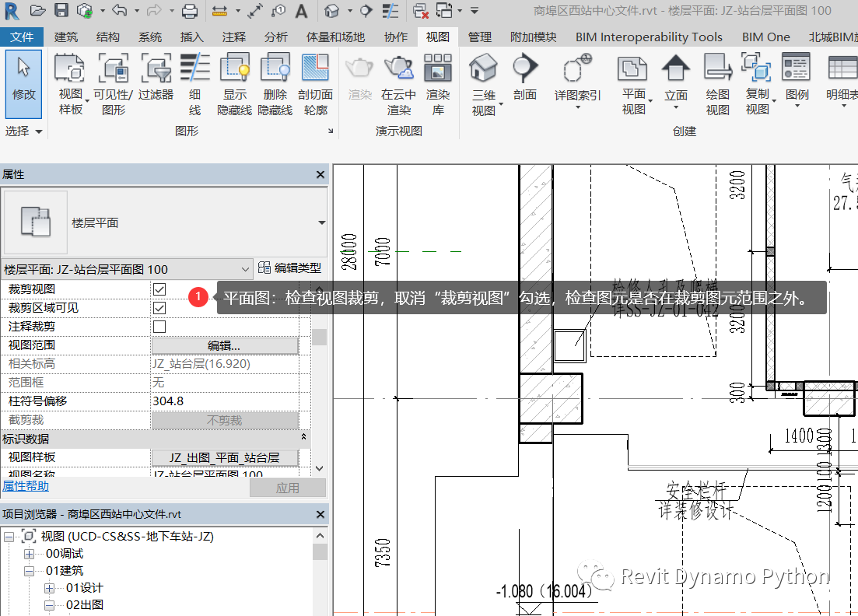The height and width of the screenshot is (616, 858).
Task: Click 详图索引 callout tool
Action: point(578,80)
